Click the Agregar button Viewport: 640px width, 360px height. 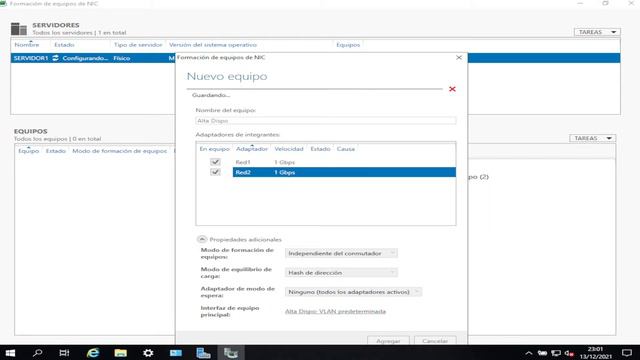coord(388,340)
